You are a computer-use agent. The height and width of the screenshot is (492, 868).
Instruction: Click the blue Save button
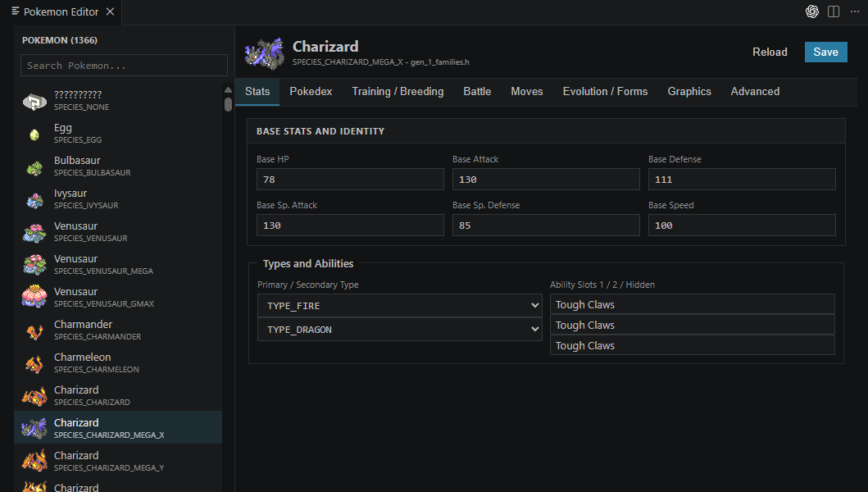pyautogui.click(x=825, y=52)
